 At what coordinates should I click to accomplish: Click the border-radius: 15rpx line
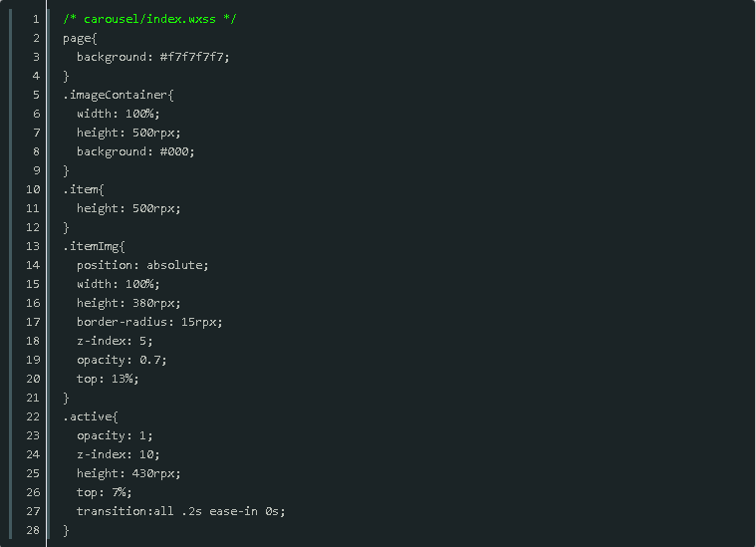click(149, 322)
